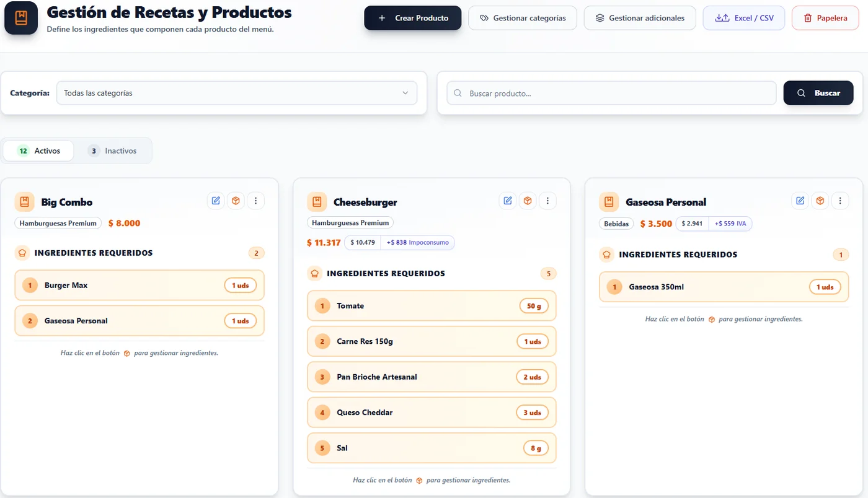
Task: Expand the Todas las categorías dropdown
Action: pyautogui.click(x=236, y=93)
